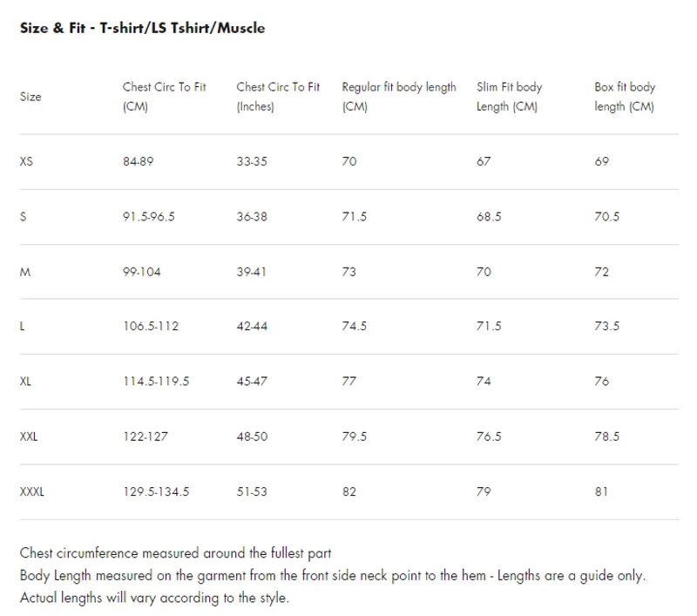Viewport: 697px width, 616px height.
Task: Click the 79.5 regular length value
Action: (x=355, y=437)
